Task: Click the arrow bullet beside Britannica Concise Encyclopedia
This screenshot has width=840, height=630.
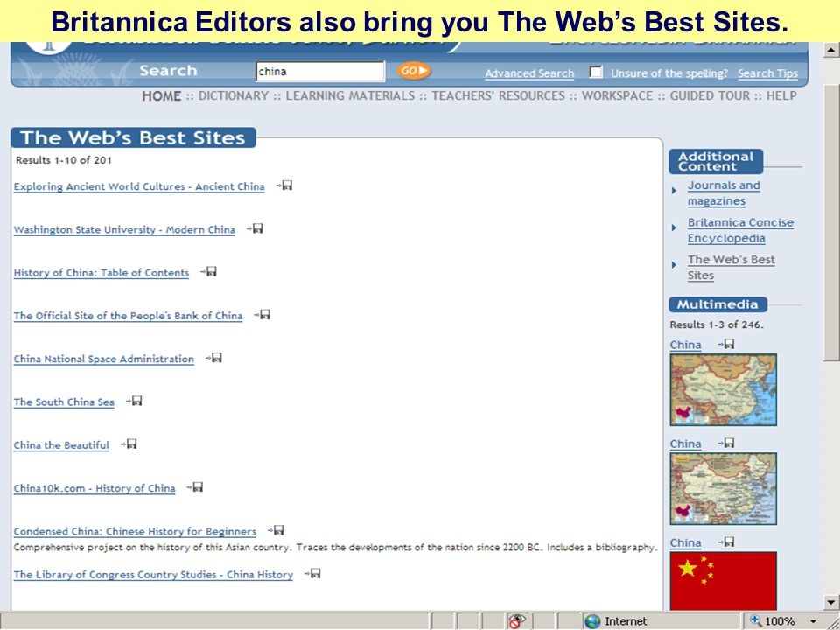Action: point(674,227)
